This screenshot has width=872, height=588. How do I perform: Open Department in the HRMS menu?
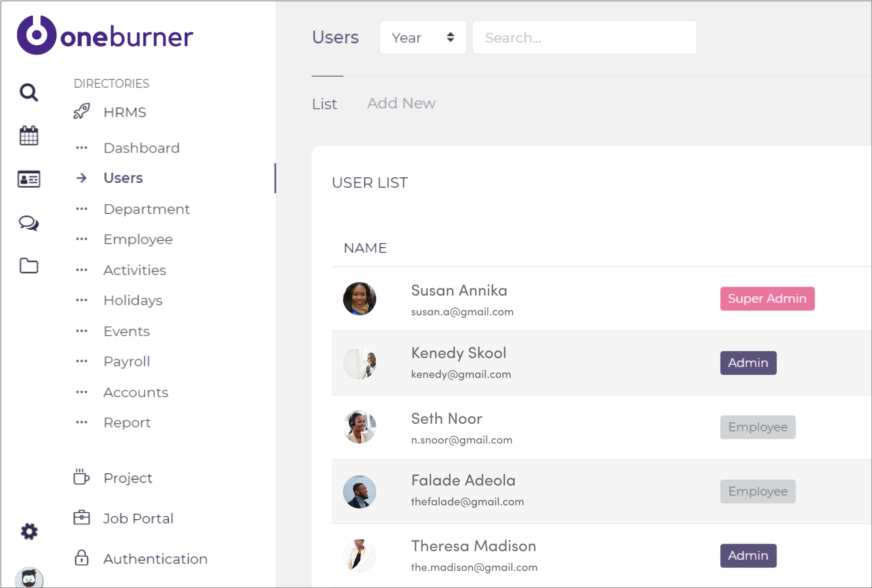point(147,209)
